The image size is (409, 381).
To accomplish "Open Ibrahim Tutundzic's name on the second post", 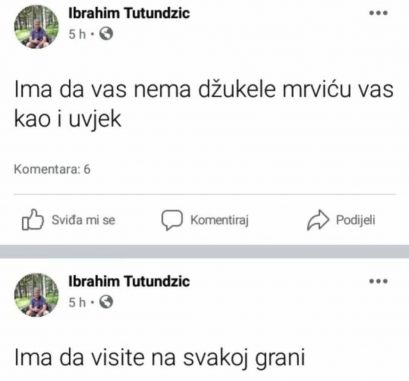I will 129,281.
